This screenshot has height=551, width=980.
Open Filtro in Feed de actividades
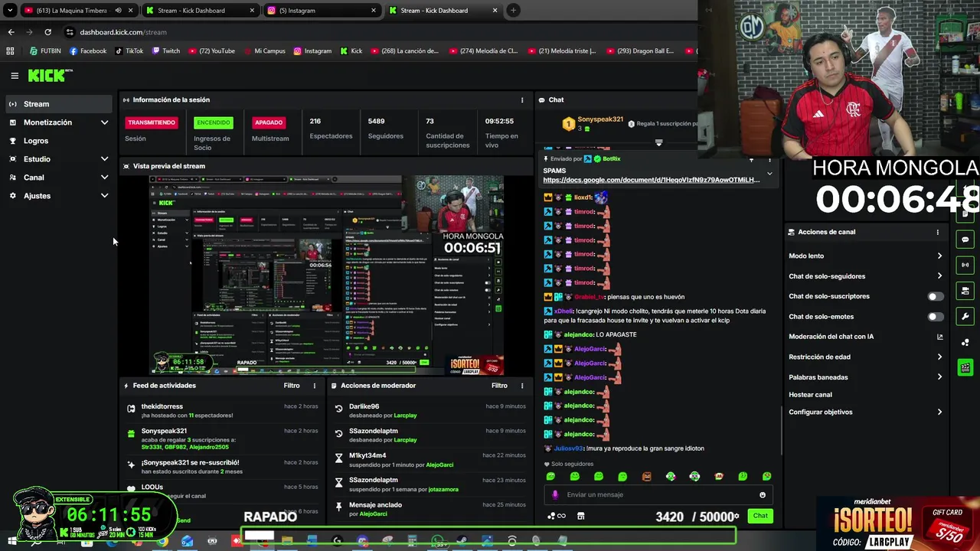tap(292, 386)
